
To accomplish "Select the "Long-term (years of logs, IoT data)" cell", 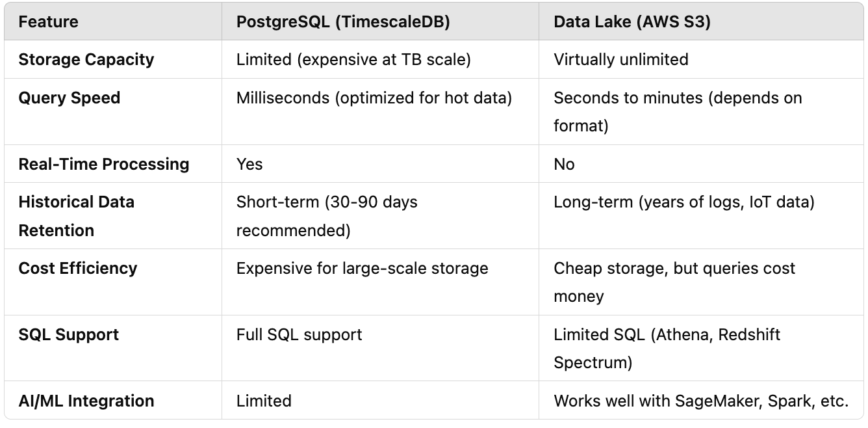I will [x=683, y=202].
